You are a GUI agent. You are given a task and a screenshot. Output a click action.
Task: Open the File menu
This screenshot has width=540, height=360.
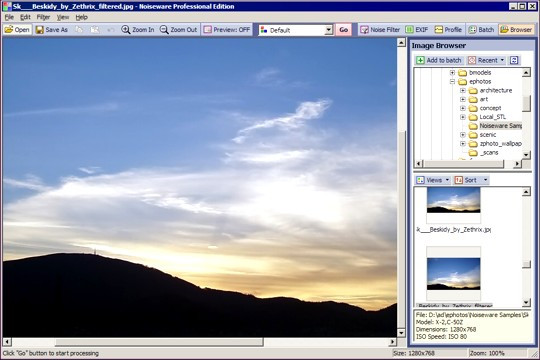[x=9, y=17]
